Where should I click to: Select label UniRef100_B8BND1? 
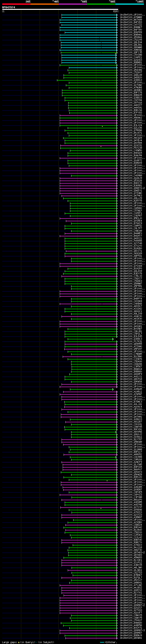click(x=131, y=63)
